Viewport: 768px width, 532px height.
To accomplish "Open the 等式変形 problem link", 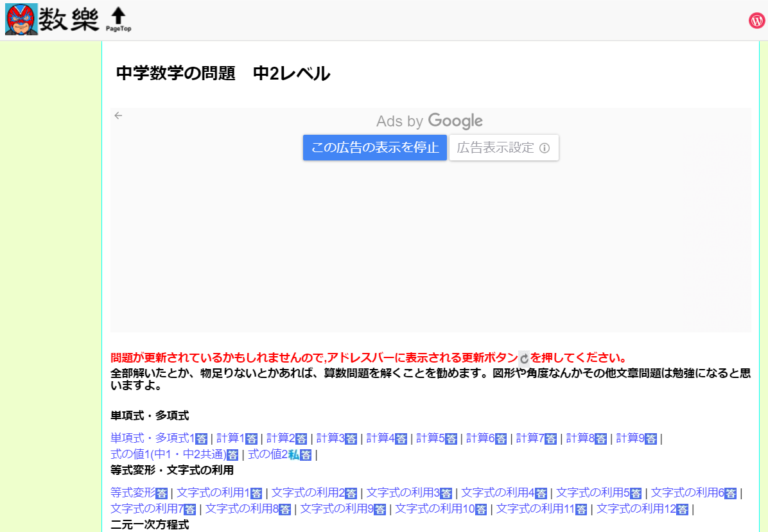I will click(x=133, y=493).
